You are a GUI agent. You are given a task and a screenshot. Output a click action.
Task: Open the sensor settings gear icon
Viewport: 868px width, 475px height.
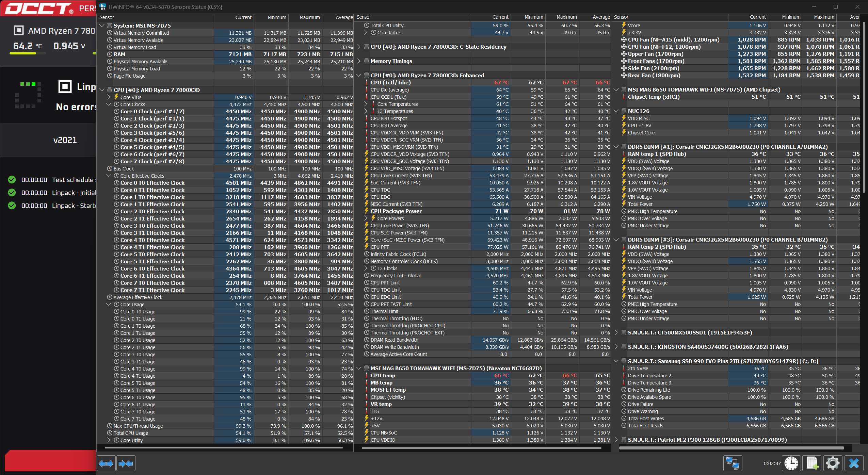tap(833, 463)
